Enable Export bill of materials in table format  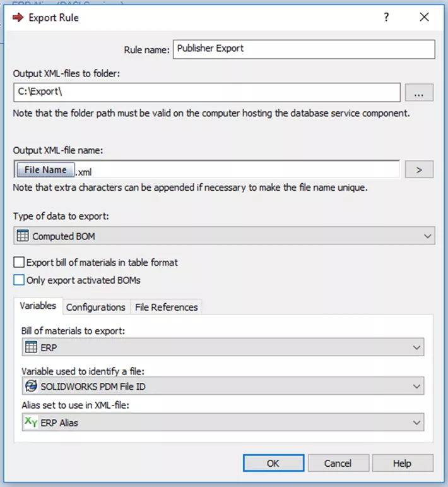tap(19, 262)
